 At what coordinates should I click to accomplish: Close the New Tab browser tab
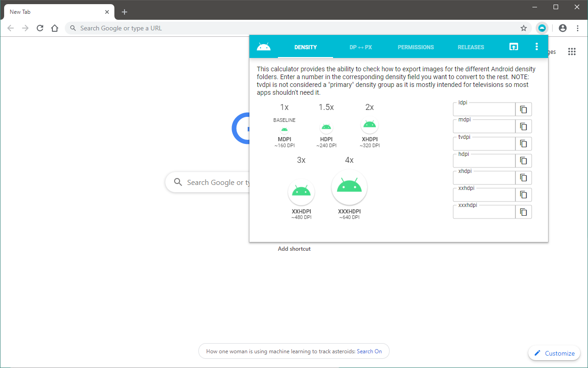(107, 12)
